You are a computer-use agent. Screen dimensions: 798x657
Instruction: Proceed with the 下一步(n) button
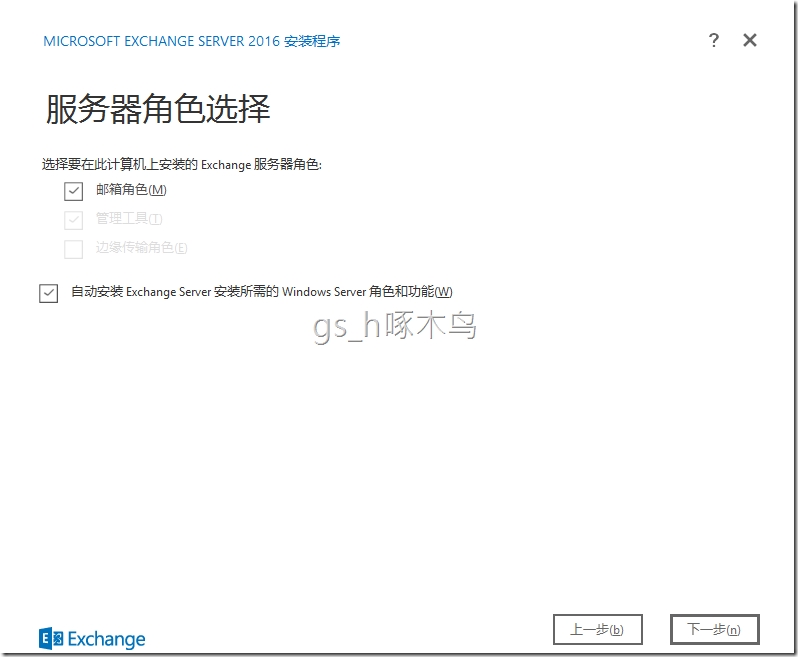point(715,630)
